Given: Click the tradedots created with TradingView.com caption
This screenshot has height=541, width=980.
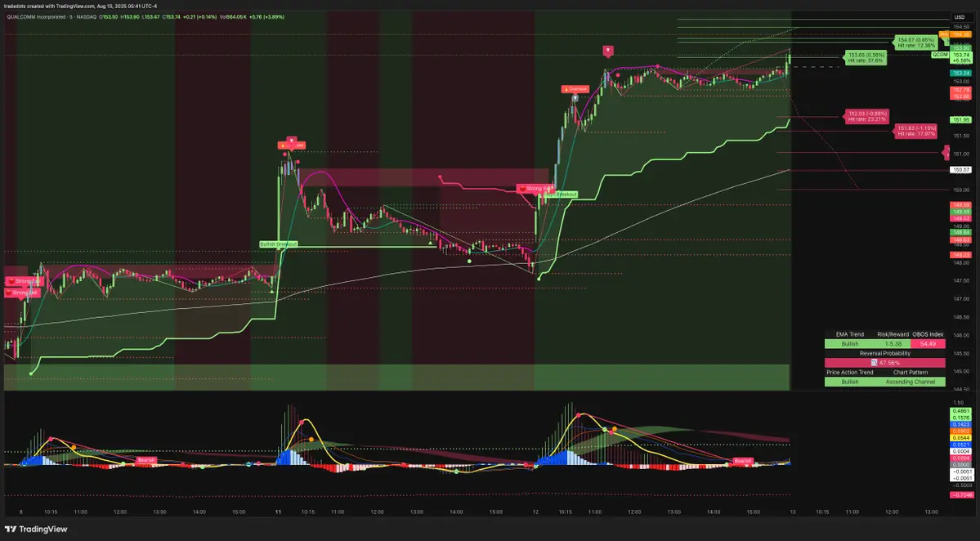Looking at the screenshot, I should click(80, 7).
